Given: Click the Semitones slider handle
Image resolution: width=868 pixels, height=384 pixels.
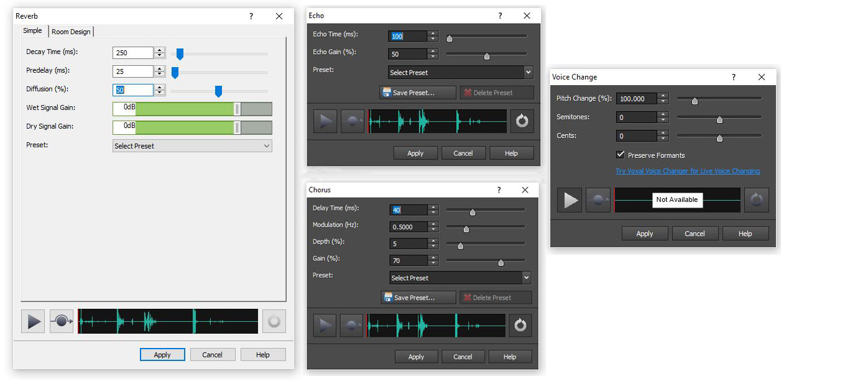Looking at the screenshot, I should (x=719, y=120).
